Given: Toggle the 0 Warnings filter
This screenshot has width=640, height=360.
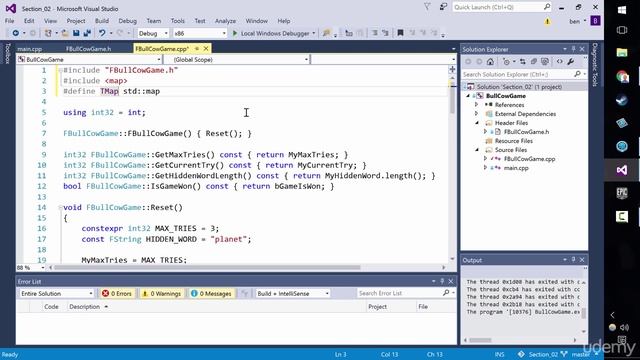Looking at the screenshot, I should pyautogui.click(x=162, y=293).
